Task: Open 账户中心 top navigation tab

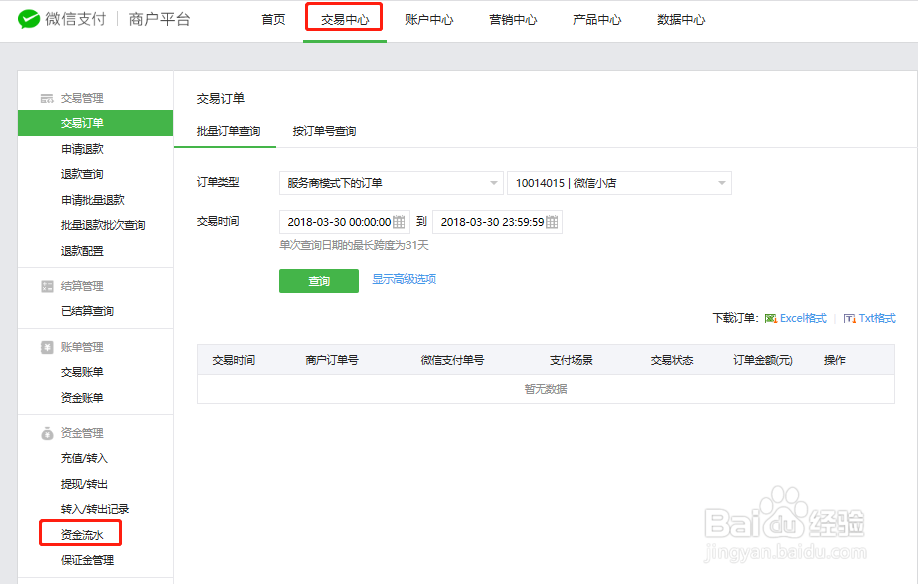Action: 429,20
